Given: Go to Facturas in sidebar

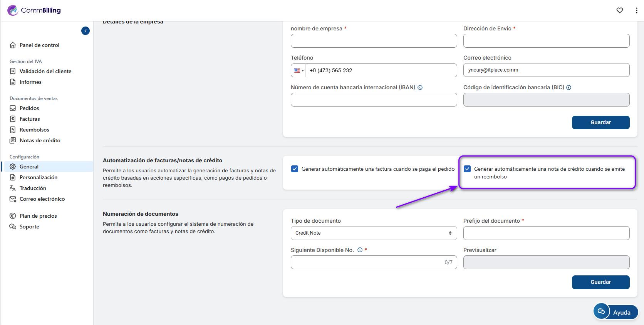Looking at the screenshot, I should tap(30, 119).
